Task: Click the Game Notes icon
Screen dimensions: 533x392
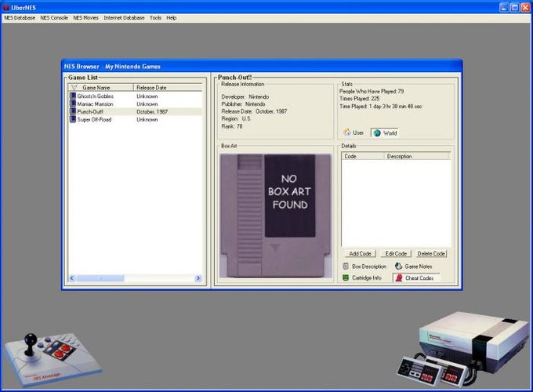Action: [398, 267]
